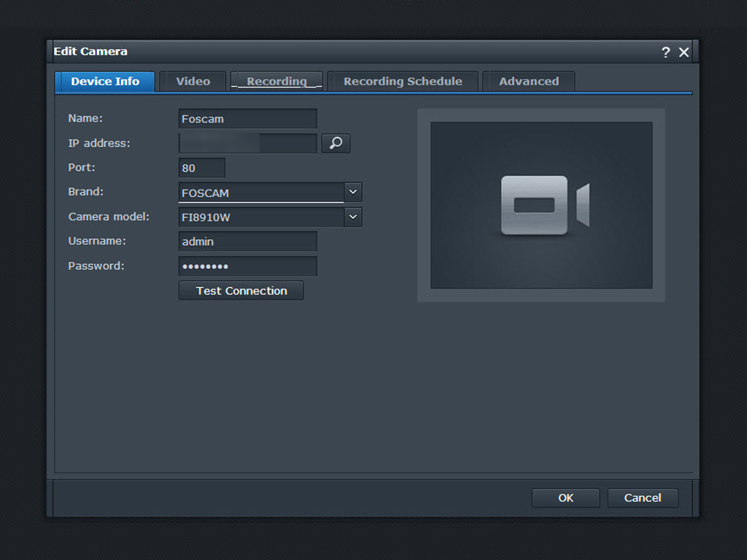747x560 pixels.
Task: Cancel the camera edit
Action: click(643, 498)
